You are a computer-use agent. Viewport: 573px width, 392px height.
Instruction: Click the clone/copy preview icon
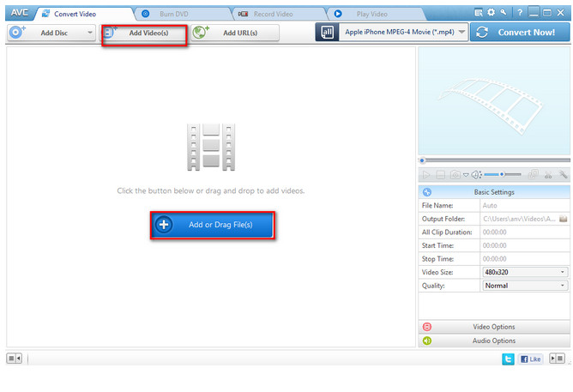(534, 174)
